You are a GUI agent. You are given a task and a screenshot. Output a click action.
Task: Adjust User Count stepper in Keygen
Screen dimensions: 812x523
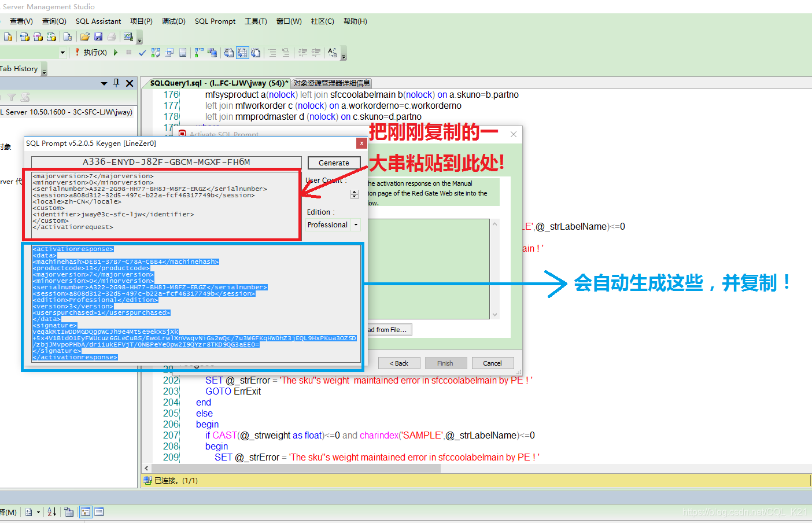pos(355,194)
